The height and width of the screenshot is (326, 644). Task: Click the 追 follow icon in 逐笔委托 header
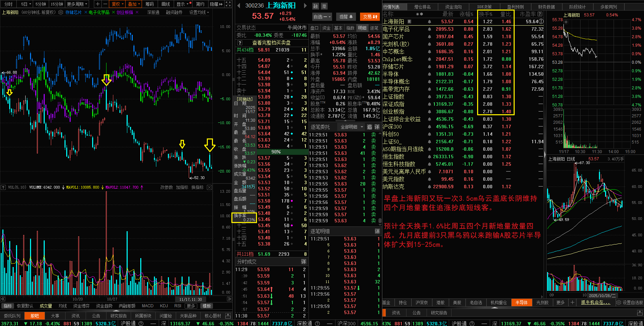click(370, 127)
